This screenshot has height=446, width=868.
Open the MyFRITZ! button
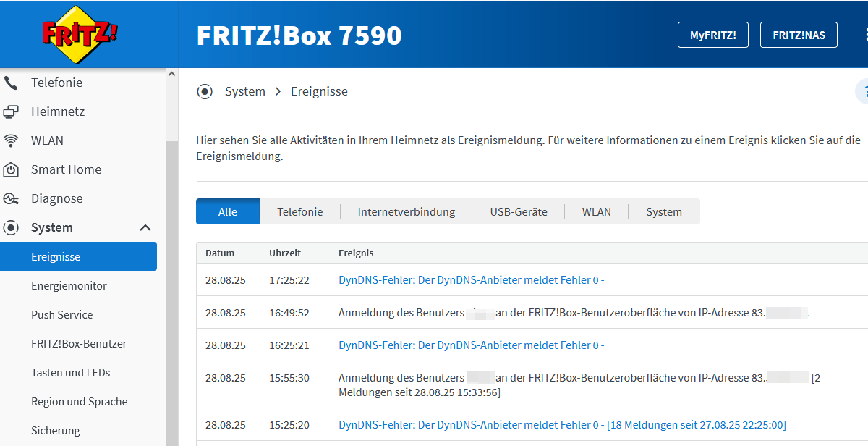tap(712, 35)
